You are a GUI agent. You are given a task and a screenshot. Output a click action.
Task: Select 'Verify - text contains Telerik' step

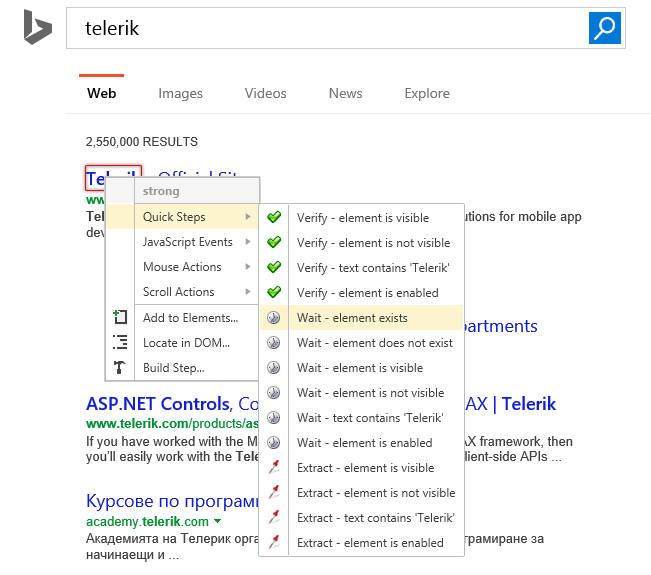pos(362,267)
